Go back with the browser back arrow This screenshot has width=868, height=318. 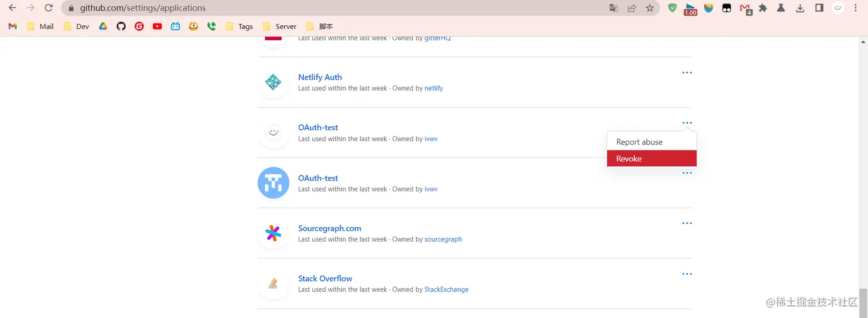coord(12,8)
